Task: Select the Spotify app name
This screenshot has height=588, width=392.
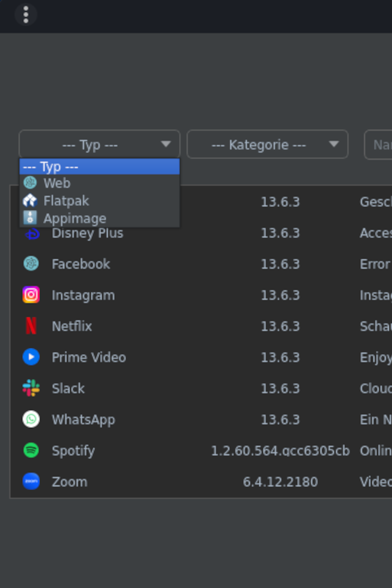Action: pyautogui.click(x=73, y=451)
